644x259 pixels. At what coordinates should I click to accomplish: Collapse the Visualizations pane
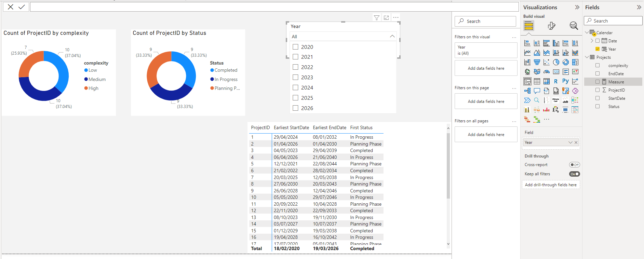click(x=577, y=7)
